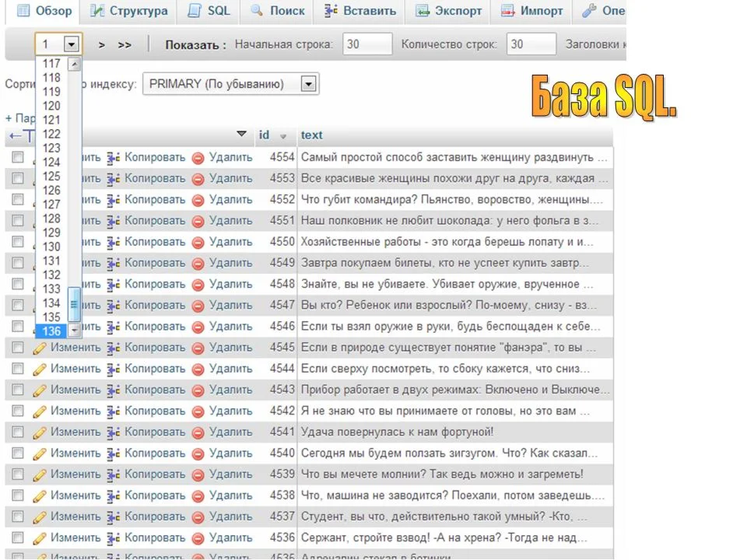Viewport: 747px width, 560px height.
Task: Collapse the page number dropdown arrow
Action: click(x=72, y=44)
